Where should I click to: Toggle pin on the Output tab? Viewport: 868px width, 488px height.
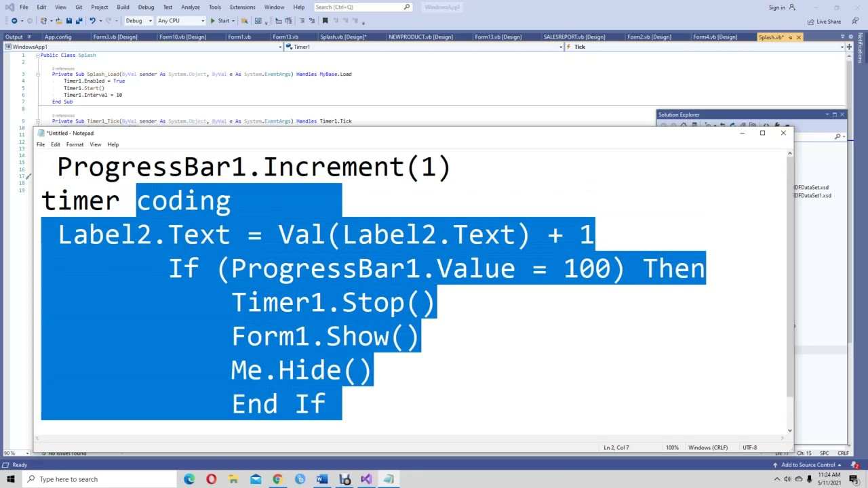point(28,37)
